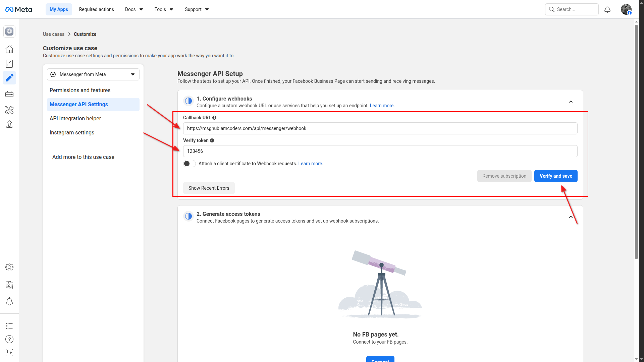Viewport: 644px width, 362px height.
Task: Click the Show Recent Errors button
Action: click(209, 188)
